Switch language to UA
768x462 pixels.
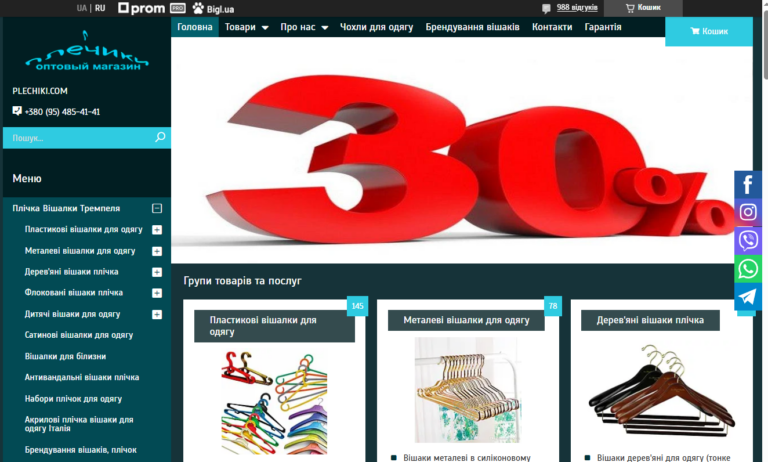point(82,8)
